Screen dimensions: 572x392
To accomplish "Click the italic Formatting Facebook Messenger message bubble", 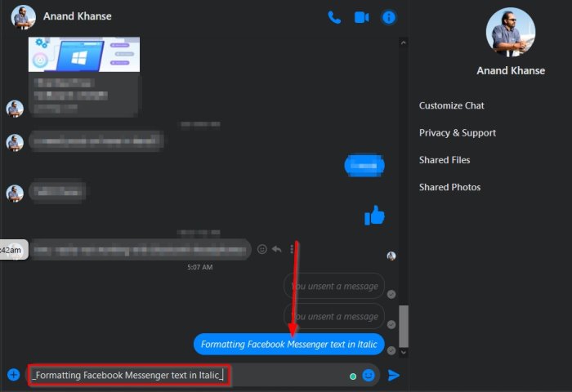I will 289,345.
